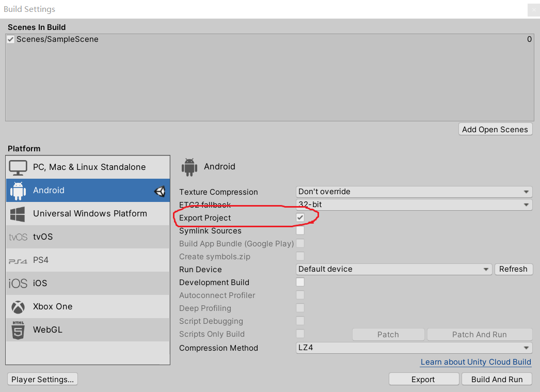
Task: Click the Xbox One logo icon
Action: point(18,307)
